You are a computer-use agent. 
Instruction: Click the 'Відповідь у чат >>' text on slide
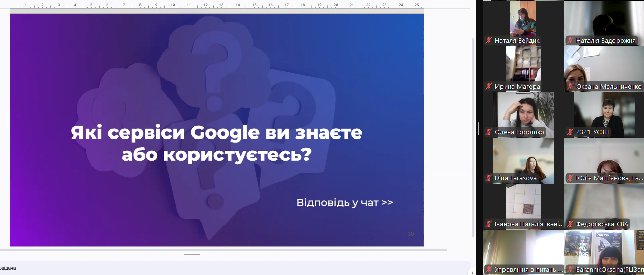345,203
